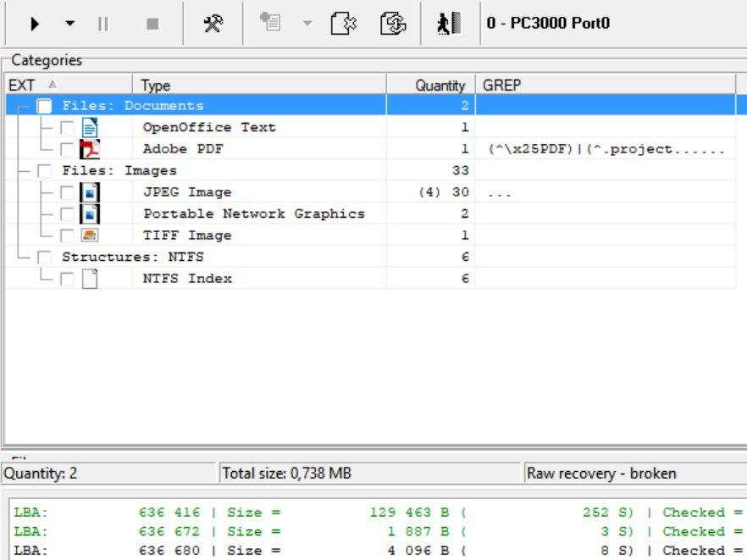This screenshot has width=747, height=560.
Task: Click the Pause toolbar button
Action: click(103, 24)
